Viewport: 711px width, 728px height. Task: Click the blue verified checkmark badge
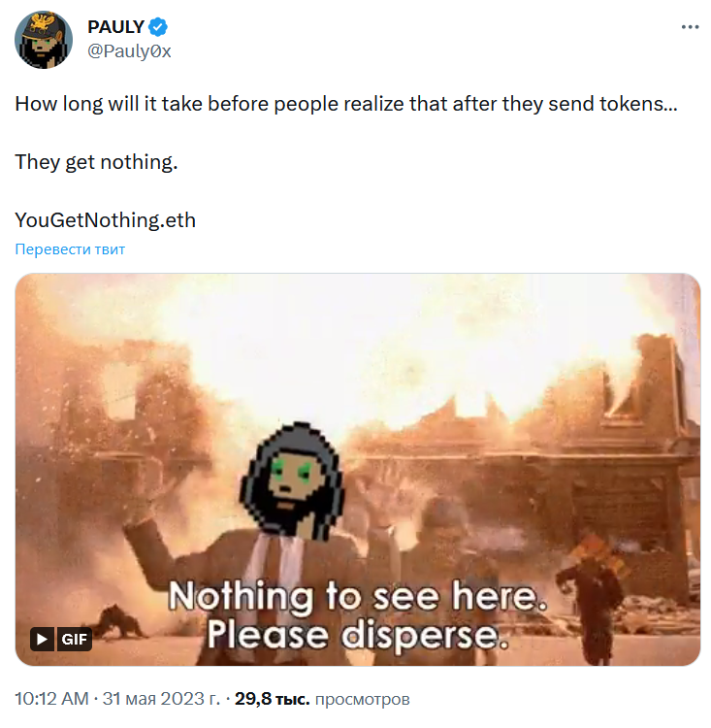coord(158,27)
